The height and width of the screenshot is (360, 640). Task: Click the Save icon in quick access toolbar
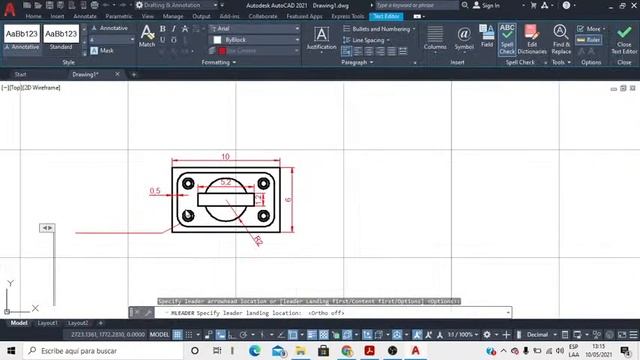pos(49,5)
